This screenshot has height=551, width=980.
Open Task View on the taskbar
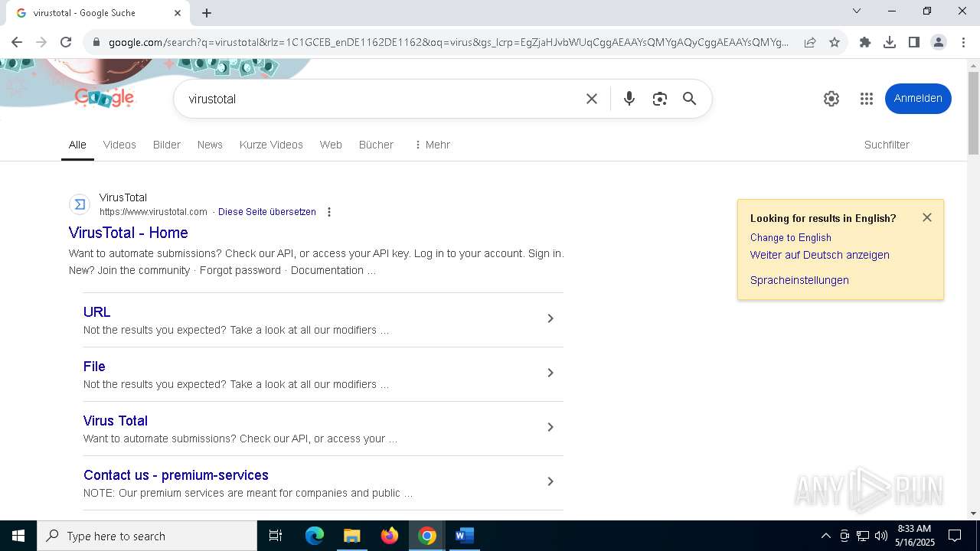click(x=276, y=536)
